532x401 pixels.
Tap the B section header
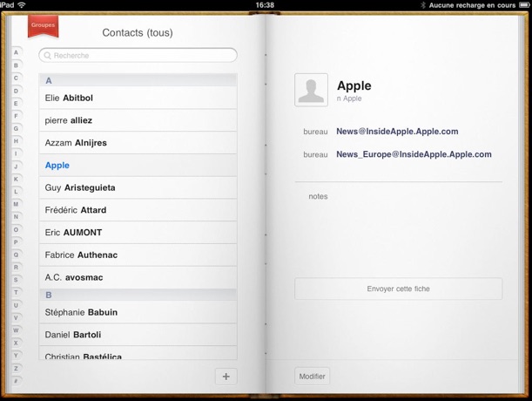(138, 295)
